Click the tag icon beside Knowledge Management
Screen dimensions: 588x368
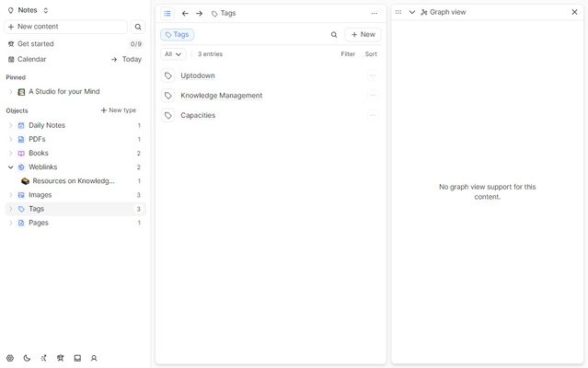click(x=168, y=96)
